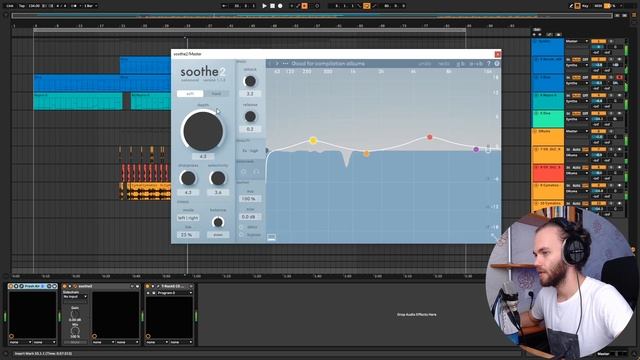640x360 pixels.
Task: Open the Sidechain No input dropdown
Action: click(x=75, y=297)
